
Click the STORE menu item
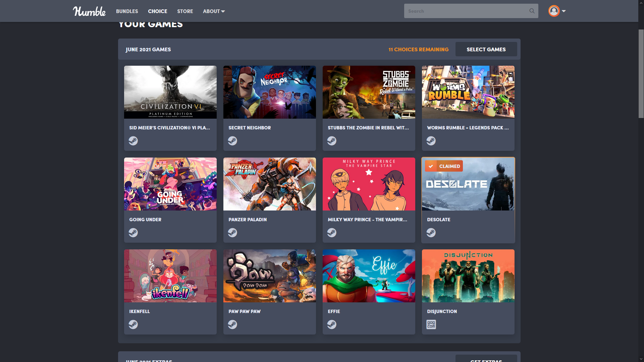[x=185, y=11]
